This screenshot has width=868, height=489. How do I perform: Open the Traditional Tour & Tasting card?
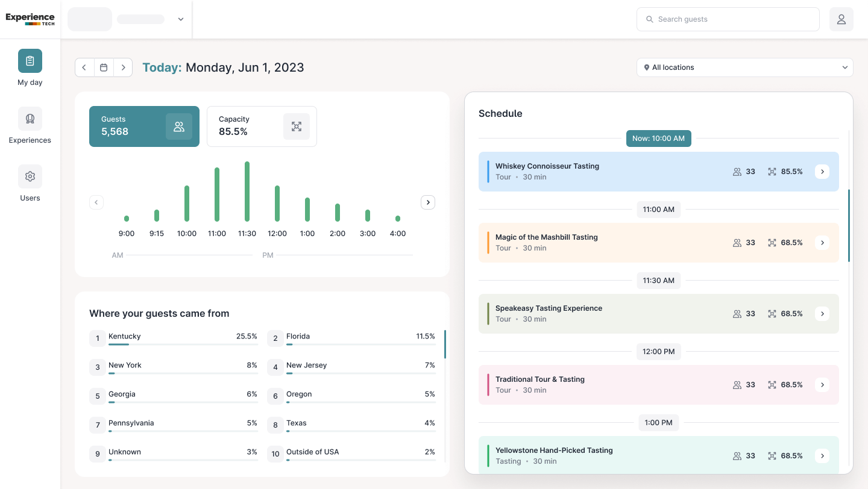(x=659, y=385)
